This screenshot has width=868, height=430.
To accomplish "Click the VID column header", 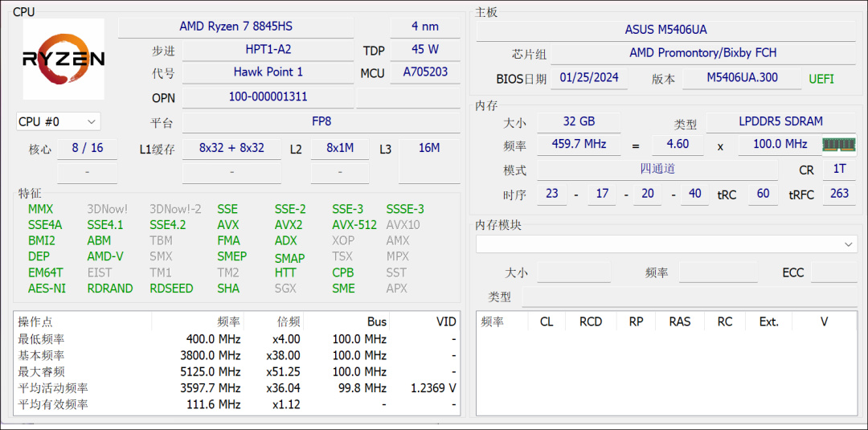I will click(446, 321).
